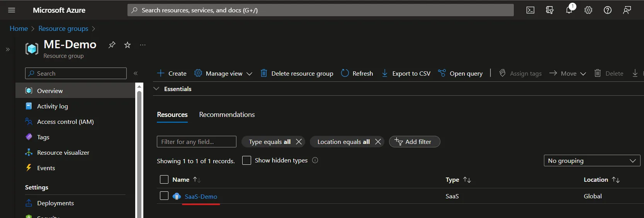
Task: Click Delete resource group
Action: pos(297,73)
